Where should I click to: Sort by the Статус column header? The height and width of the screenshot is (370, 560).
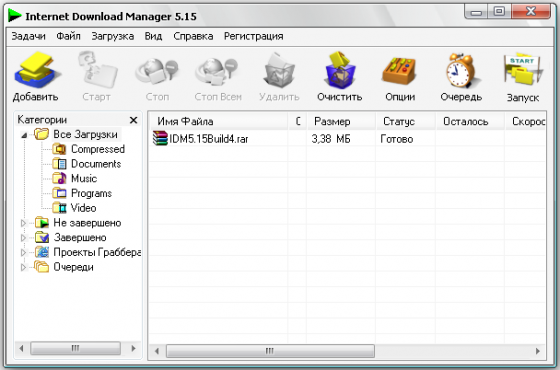[406, 121]
